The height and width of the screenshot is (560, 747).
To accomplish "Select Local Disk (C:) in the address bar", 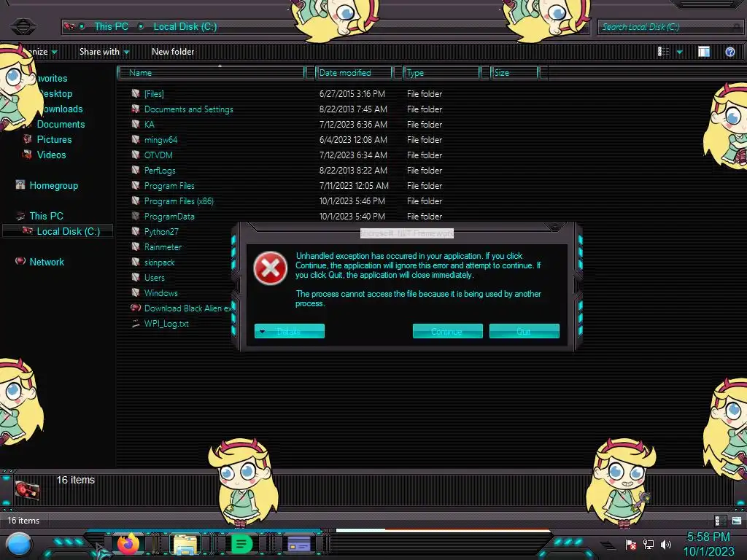I will click(x=185, y=27).
